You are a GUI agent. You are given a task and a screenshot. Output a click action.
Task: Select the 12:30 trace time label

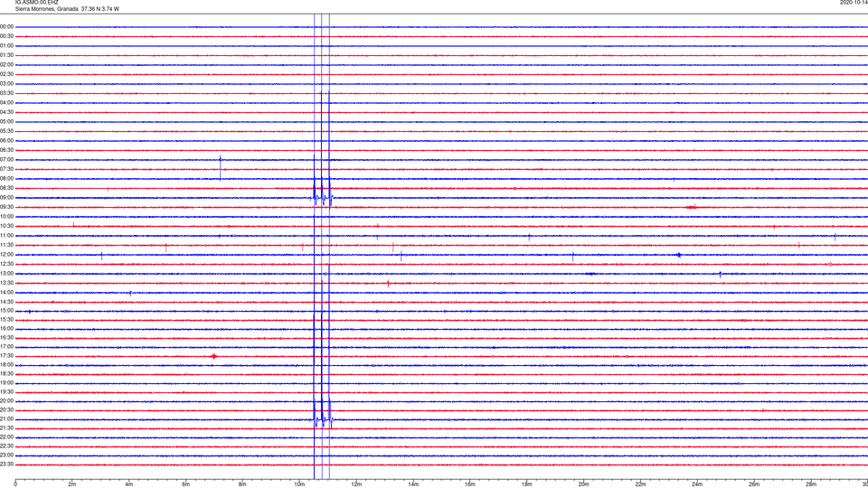point(6,264)
